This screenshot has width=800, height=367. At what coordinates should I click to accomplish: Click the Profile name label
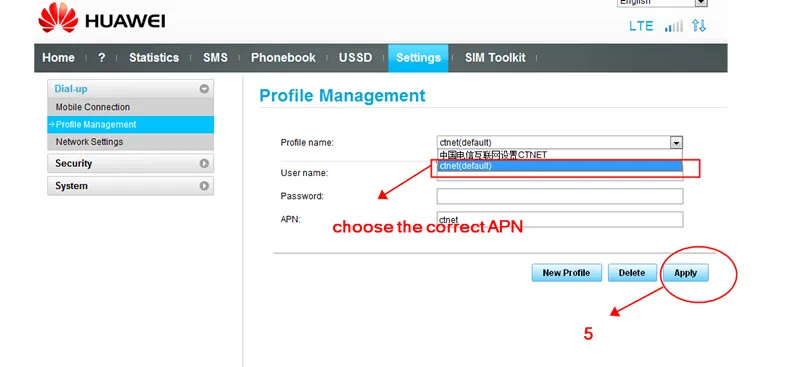click(307, 143)
